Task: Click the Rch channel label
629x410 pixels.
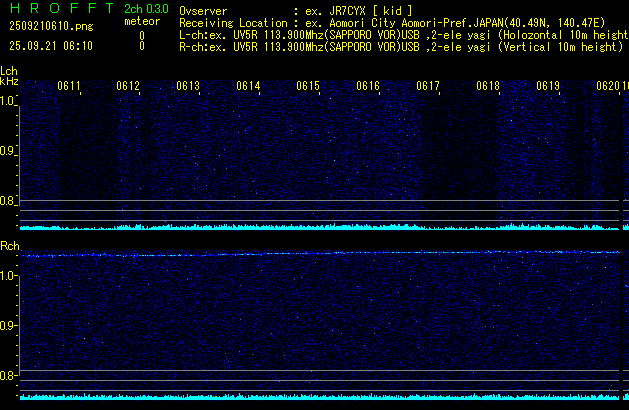Action: point(9,246)
